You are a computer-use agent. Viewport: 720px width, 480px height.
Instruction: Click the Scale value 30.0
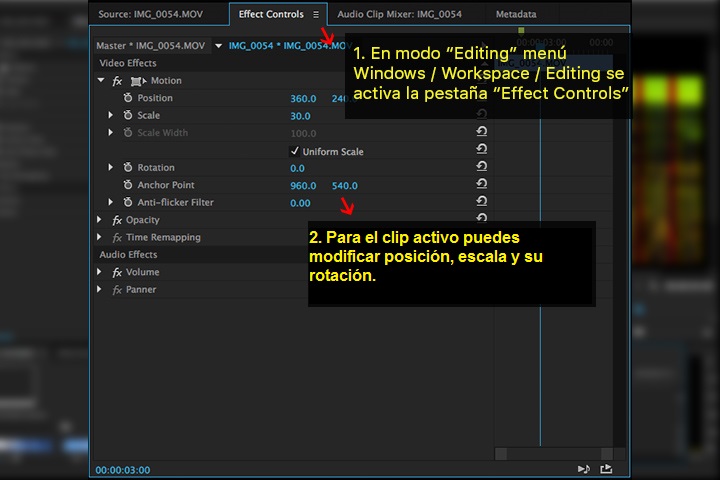pyautogui.click(x=300, y=116)
